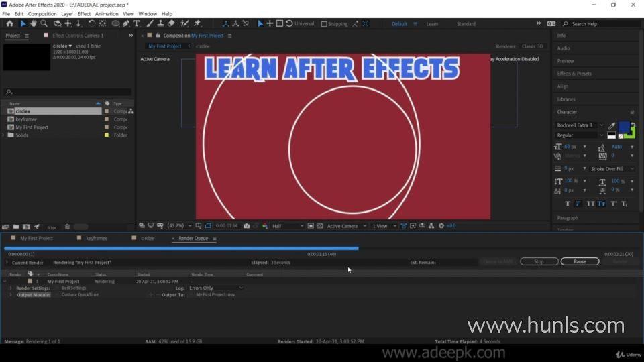The height and width of the screenshot is (362, 644).
Task: Select the Learn workspace
Action: click(432, 24)
